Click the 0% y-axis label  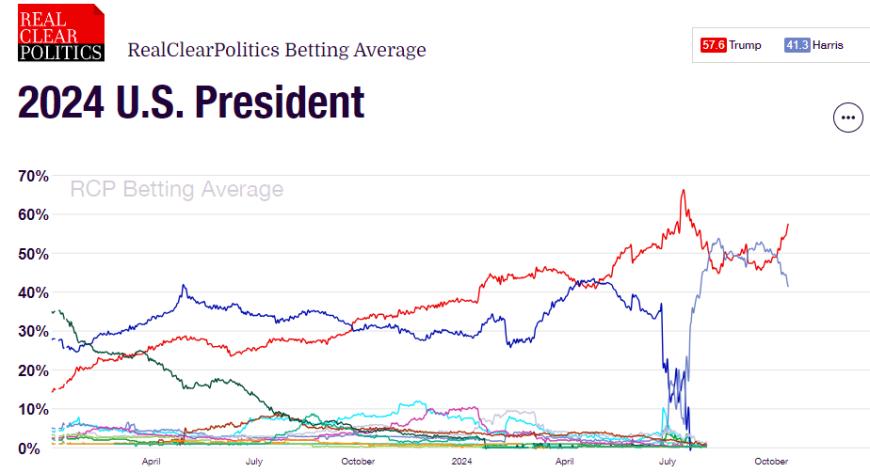[x=29, y=448]
